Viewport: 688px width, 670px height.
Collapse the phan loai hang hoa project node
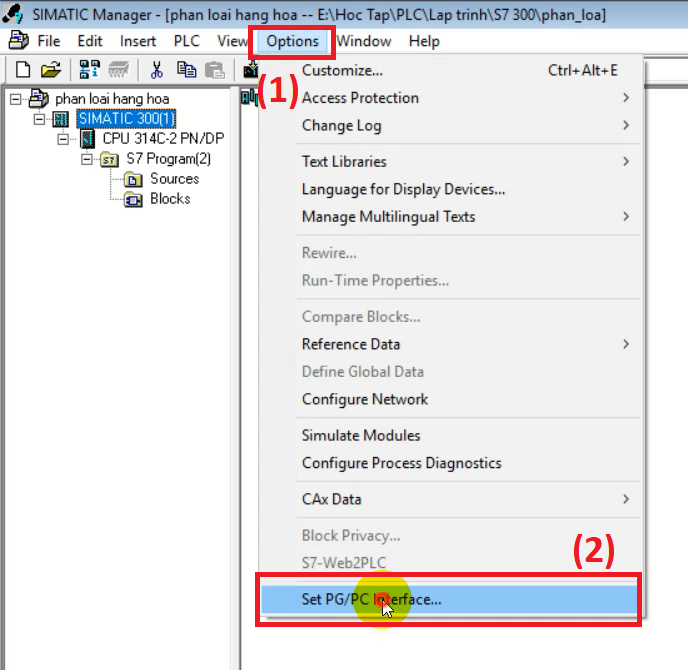point(15,99)
